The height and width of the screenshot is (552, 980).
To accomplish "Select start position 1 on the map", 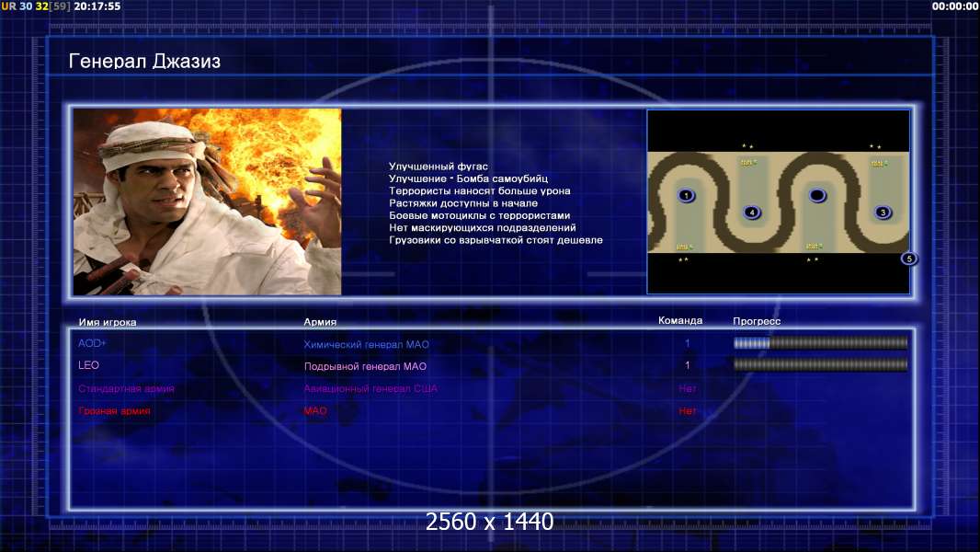I will click(686, 196).
